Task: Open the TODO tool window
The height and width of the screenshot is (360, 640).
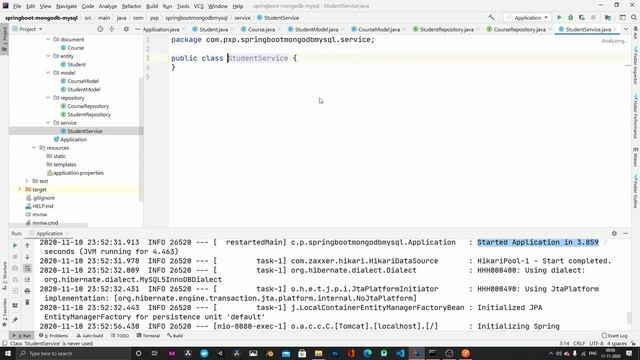Action: click(120, 336)
